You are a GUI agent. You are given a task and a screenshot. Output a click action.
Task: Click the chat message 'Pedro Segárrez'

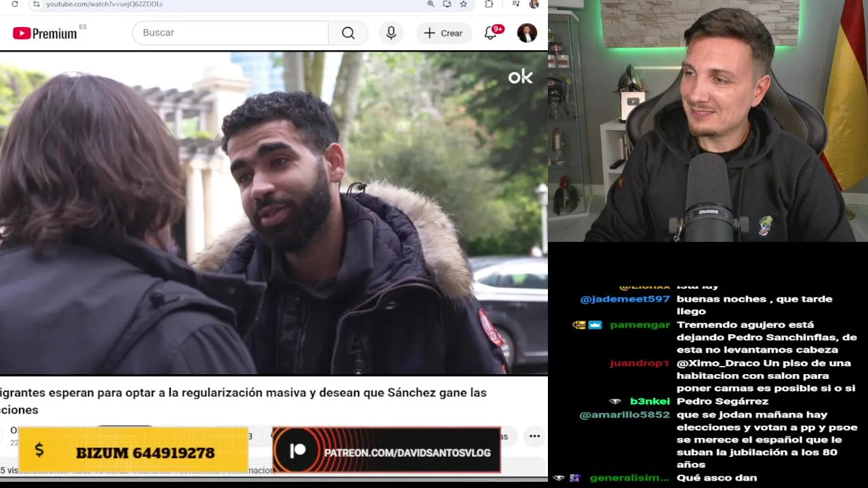(722, 401)
